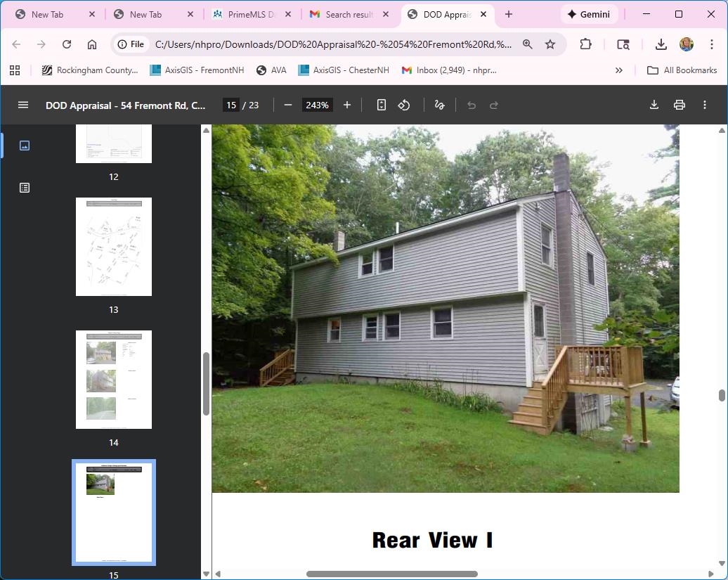The height and width of the screenshot is (580, 728).
Task: Open the document outline panel
Action: (x=25, y=188)
